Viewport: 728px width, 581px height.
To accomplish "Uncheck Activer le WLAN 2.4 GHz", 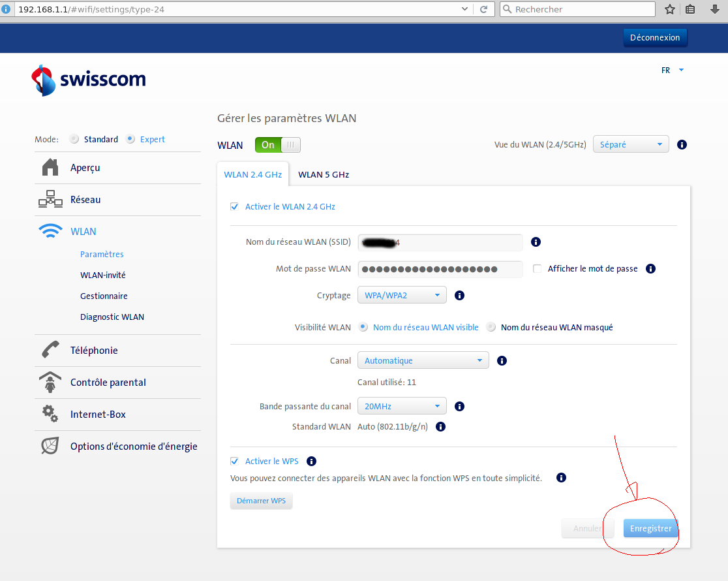I will (x=235, y=207).
